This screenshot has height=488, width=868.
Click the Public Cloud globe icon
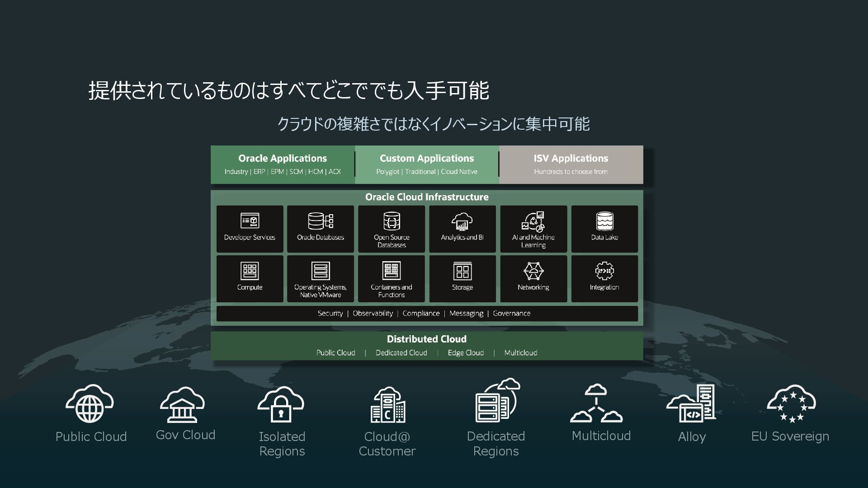[90, 404]
